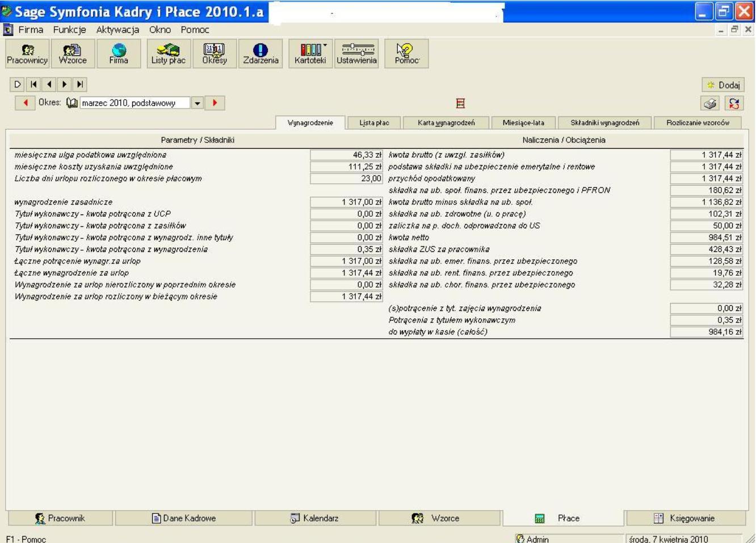Jump to last record arrow
The image size is (756, 543).
pos(80,85)
